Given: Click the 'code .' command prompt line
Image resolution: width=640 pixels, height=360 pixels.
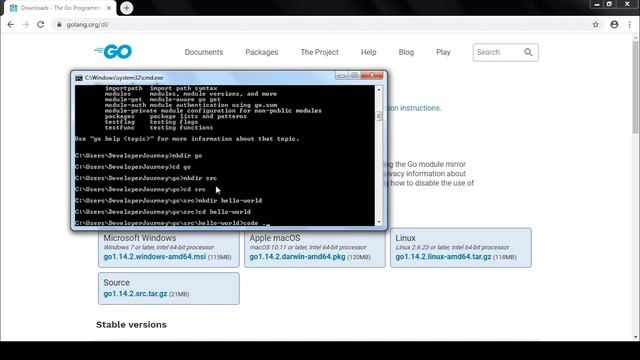Looking at the screenshot, I should click(172, 223).
